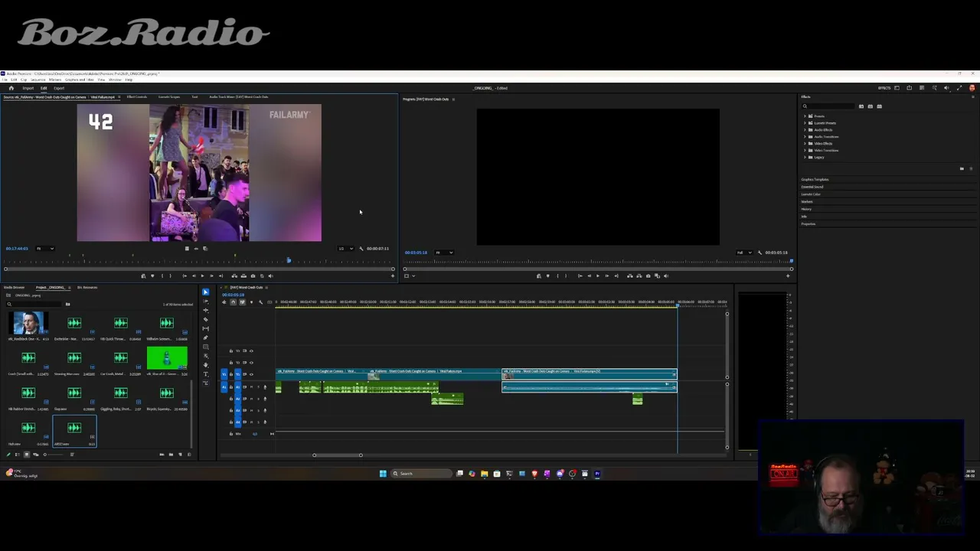This screenshot has width=980, height=551.
Task: Expand the Audio Effects folder
Action: click(805, 130)
